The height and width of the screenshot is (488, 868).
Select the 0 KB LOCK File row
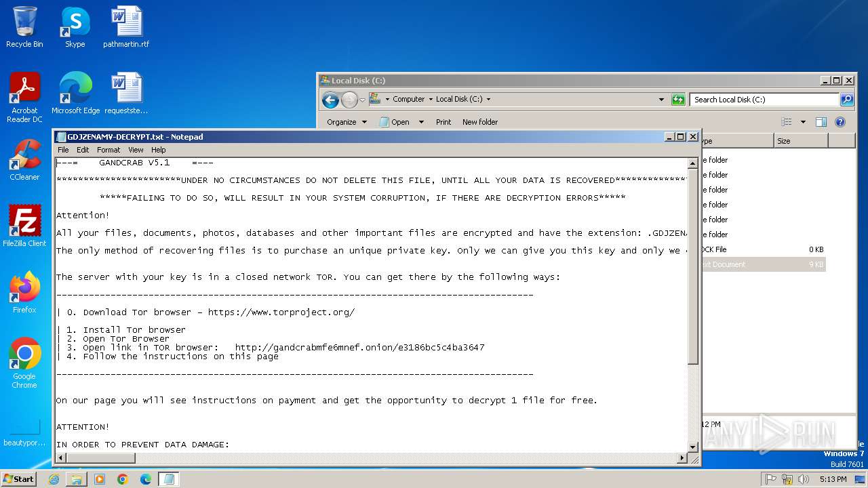[x=763, y=249]
